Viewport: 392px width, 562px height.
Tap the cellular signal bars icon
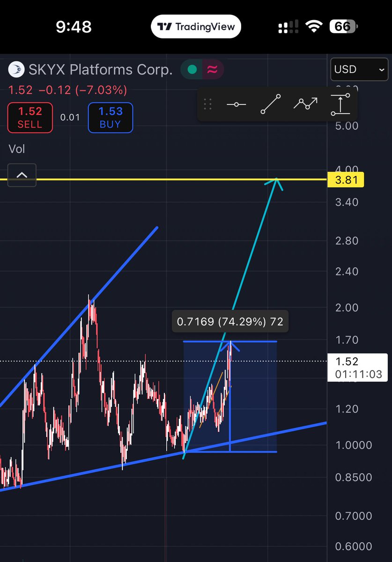pos(288,27)
